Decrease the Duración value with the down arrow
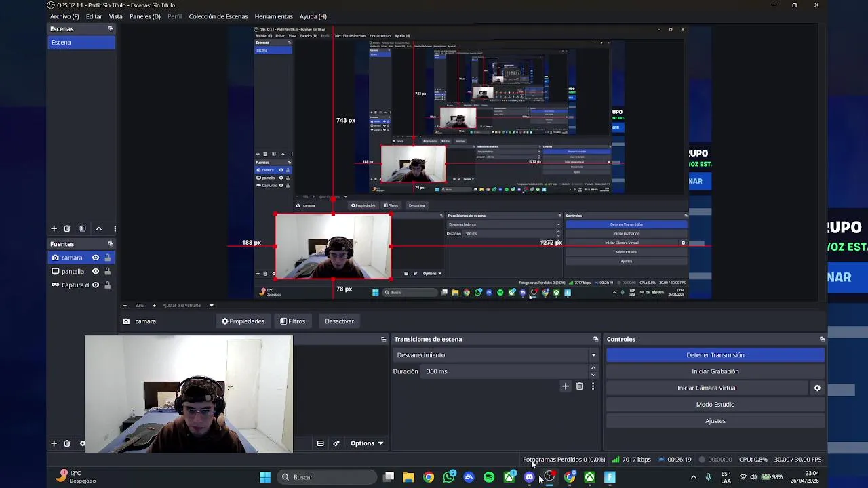This screenshot has width=868, height=488. point(593,375)
